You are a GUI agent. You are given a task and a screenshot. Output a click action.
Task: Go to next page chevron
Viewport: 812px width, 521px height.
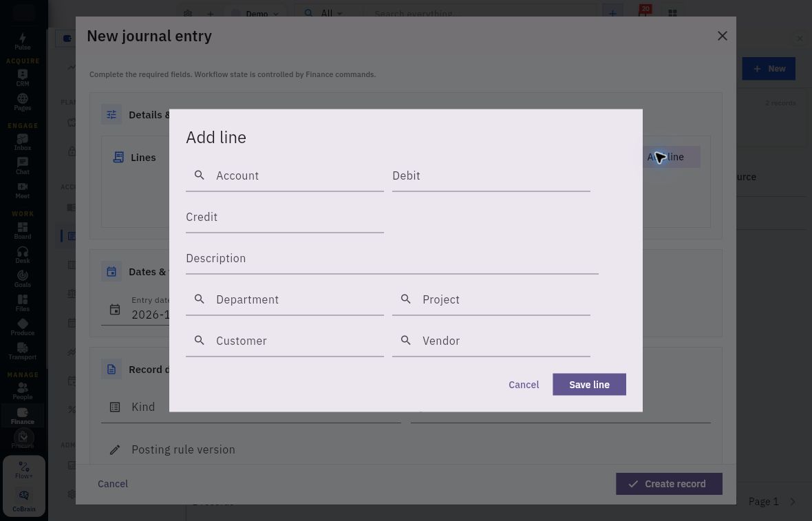[x=792, y=501]
